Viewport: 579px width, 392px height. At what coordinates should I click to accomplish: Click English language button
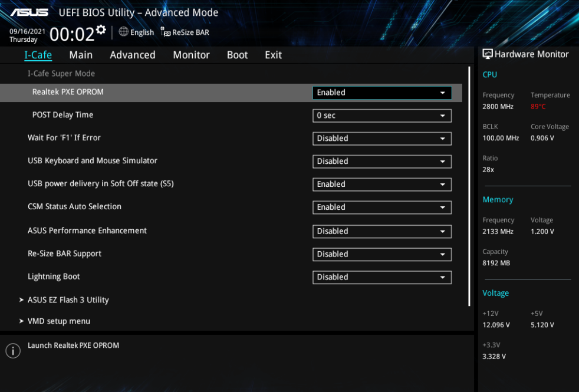coord(142,32)
